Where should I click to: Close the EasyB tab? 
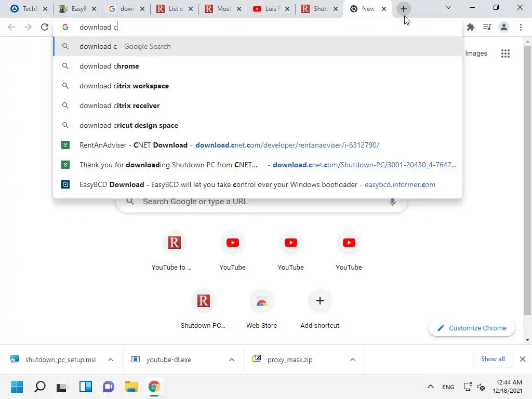point(94,9)
